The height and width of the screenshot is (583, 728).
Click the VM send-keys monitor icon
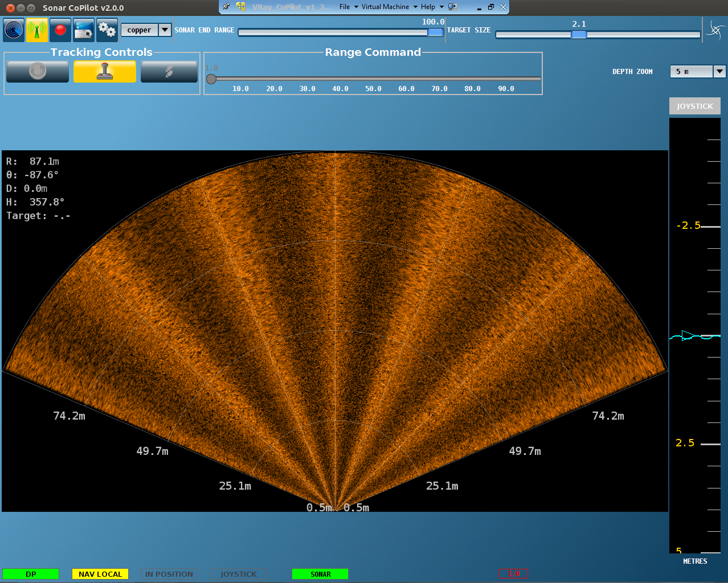[453, 7]
